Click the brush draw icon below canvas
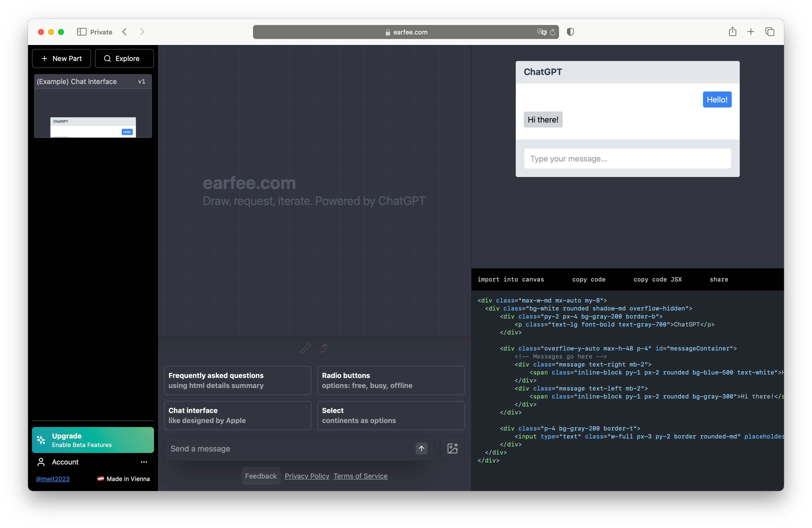This screenshot has width=812, height=528. 305,348
